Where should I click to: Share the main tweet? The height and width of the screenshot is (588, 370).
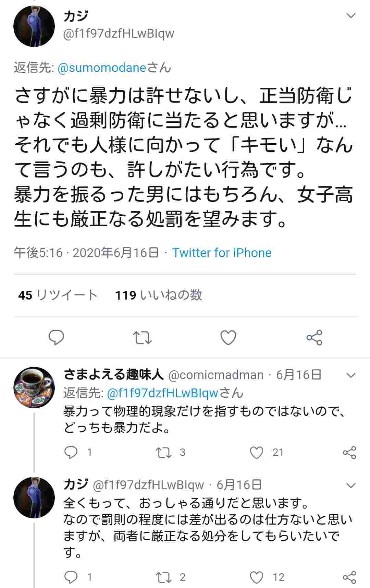314,338
